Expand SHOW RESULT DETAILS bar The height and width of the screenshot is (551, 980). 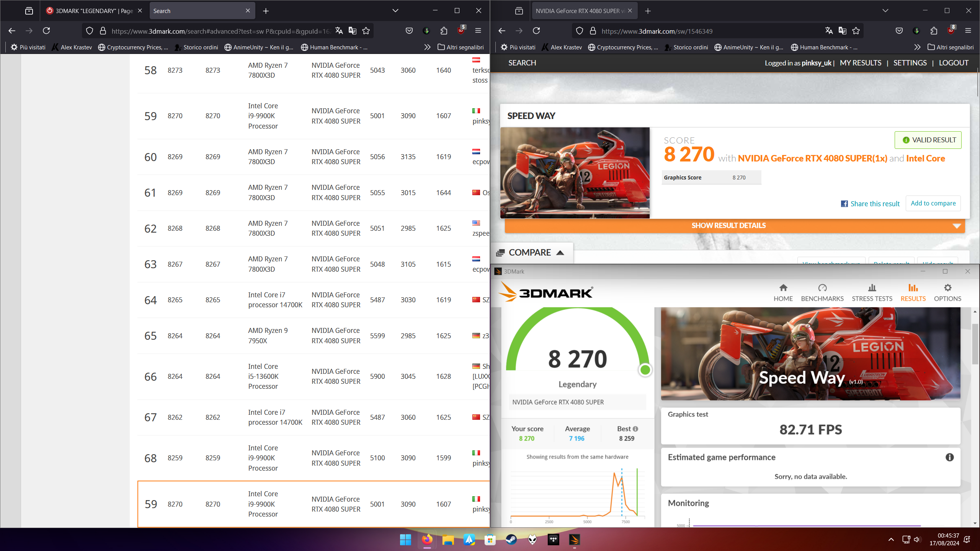point(735,226)
